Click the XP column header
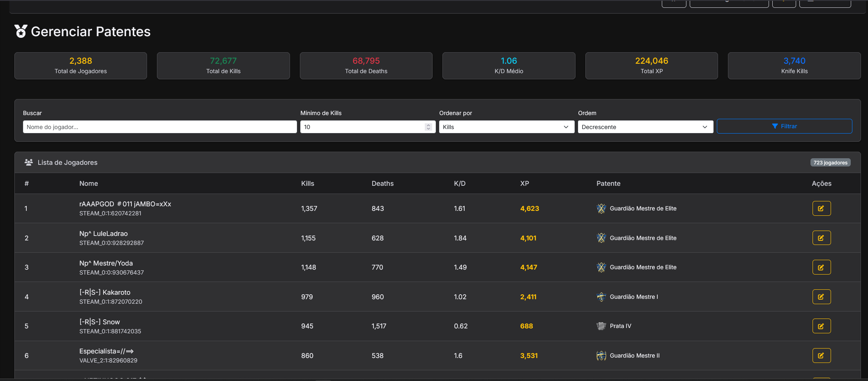This screenshot has width=868, height=381. click(525, 183)
